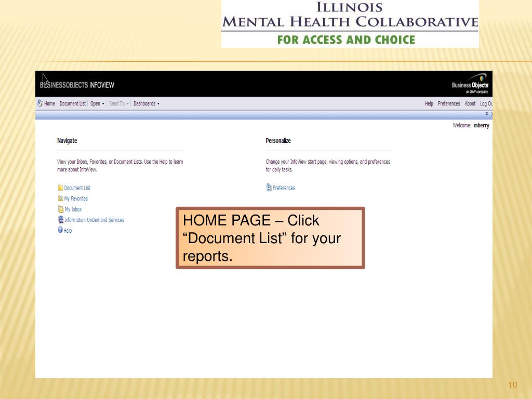Click the Personalize section heading
532x399 pixels.
click(278, 140)
